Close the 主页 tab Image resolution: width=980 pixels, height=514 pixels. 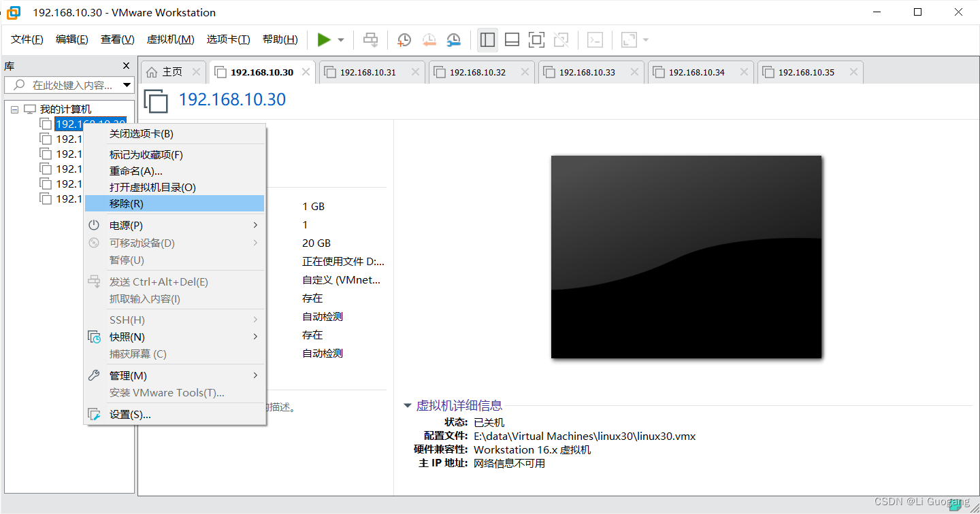197,72
